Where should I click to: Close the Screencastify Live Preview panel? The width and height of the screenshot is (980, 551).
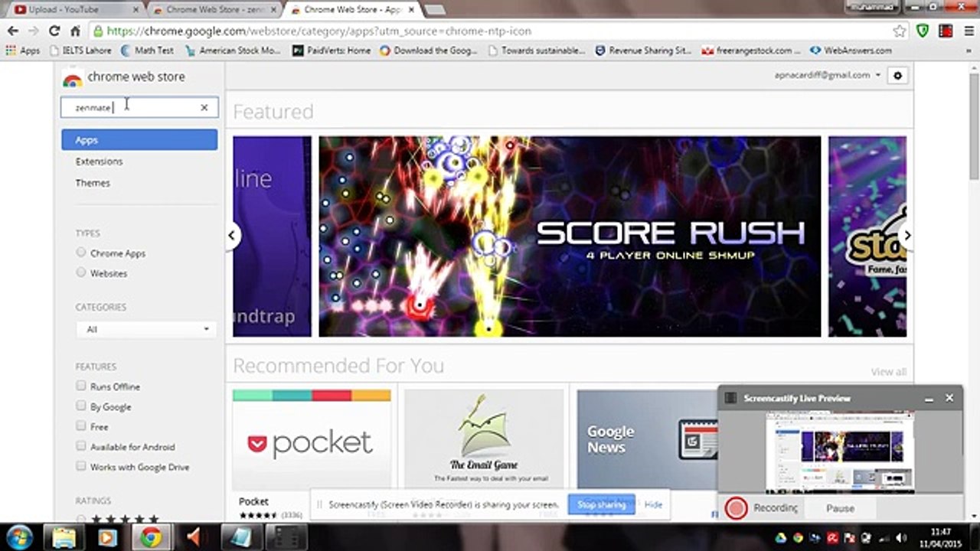click(x=949, y=399)
